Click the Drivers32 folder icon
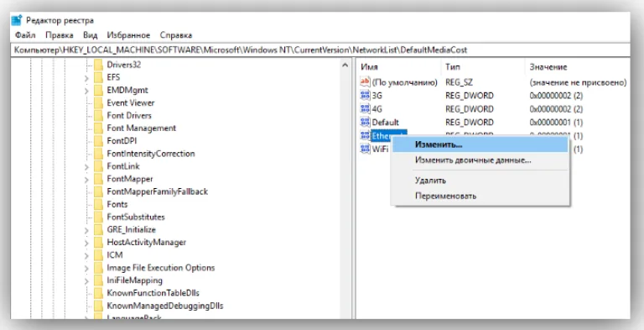This screenshot has width=644, height=330. coord(98,65)
